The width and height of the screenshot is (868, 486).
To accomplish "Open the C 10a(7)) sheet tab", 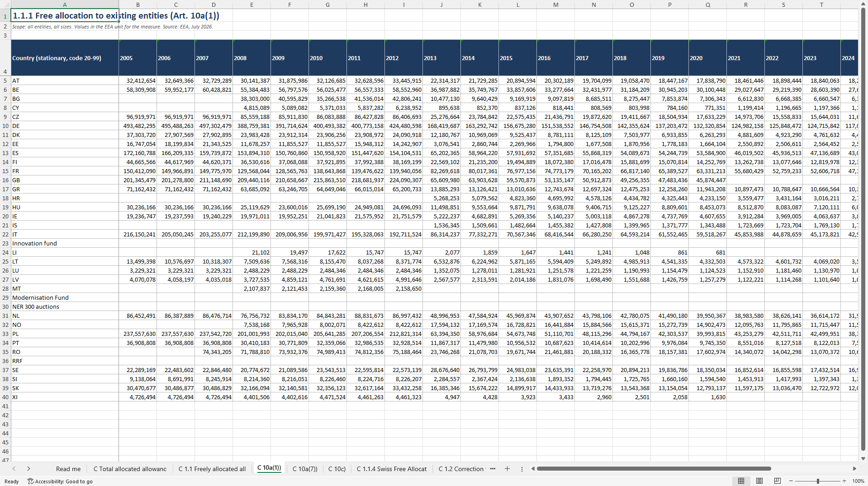I will tap(305, 469).
